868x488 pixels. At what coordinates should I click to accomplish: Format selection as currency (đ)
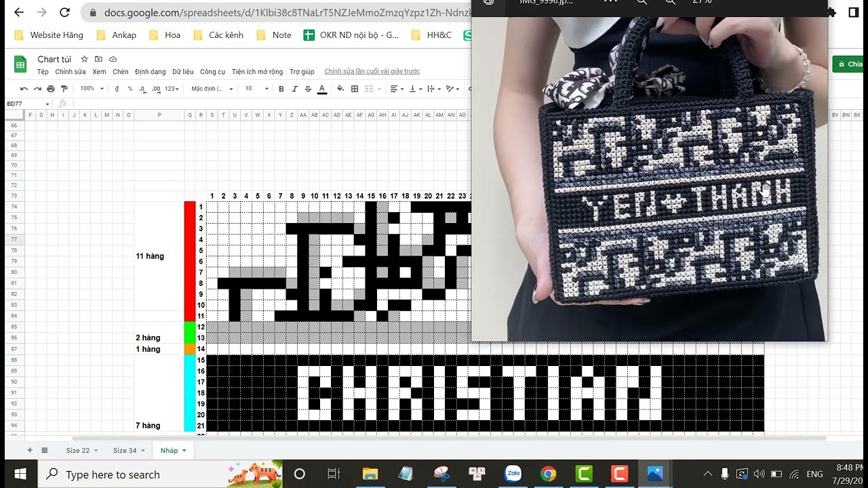(x=117, y=89)
